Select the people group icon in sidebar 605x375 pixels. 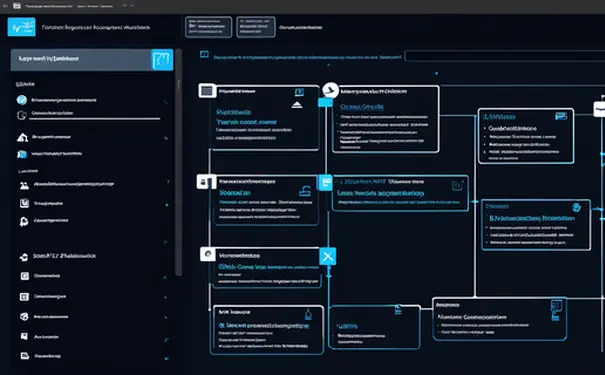pos(24,186)
